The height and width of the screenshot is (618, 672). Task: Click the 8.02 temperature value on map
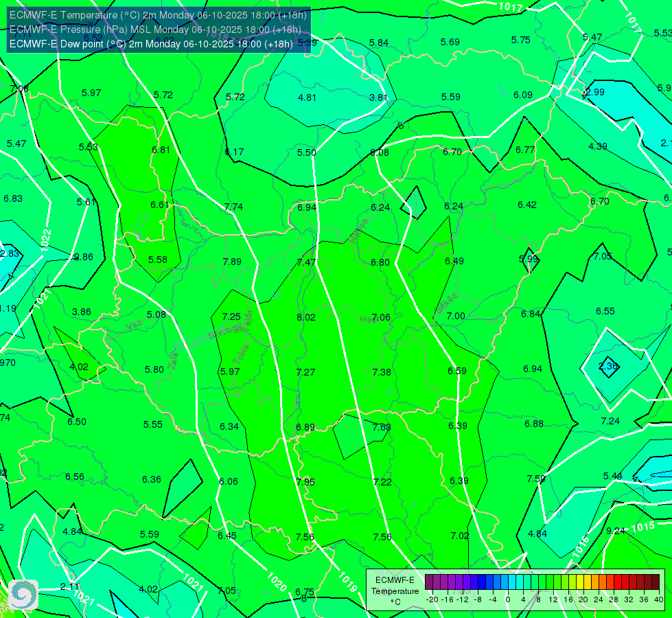click(306, 317)
